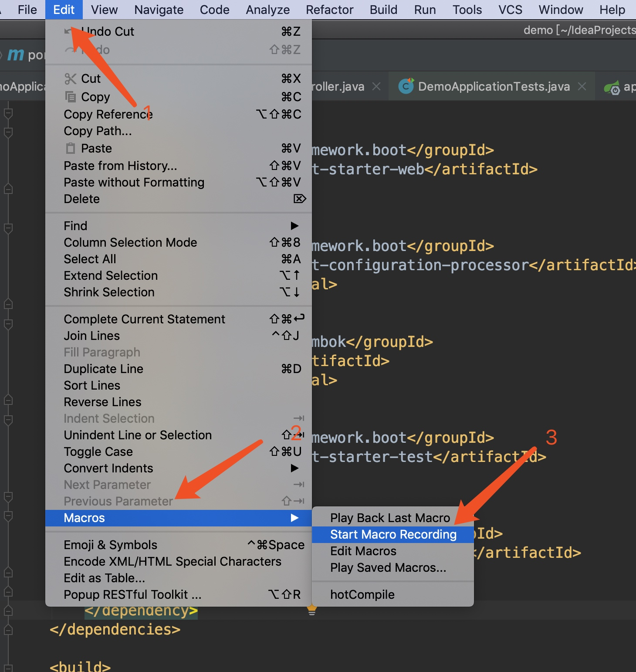636x672 pixels.
Task: Click the DemoApplicationTests class file icon
Action: click(x=406, y=86)
